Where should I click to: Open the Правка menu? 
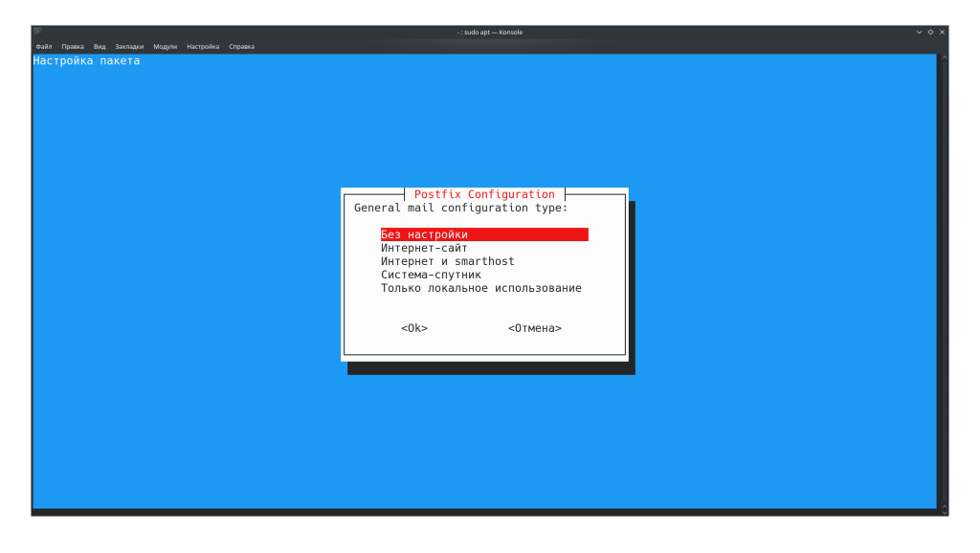73,46
